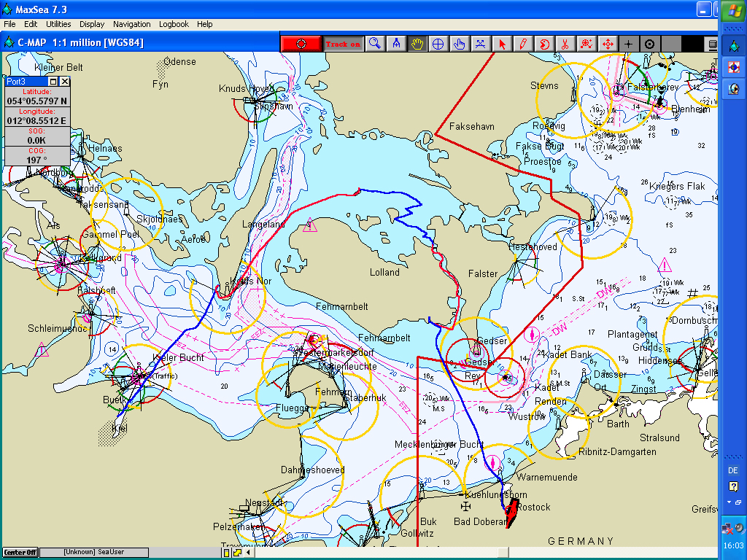Click the COG 197° readout

click(37, 160)
